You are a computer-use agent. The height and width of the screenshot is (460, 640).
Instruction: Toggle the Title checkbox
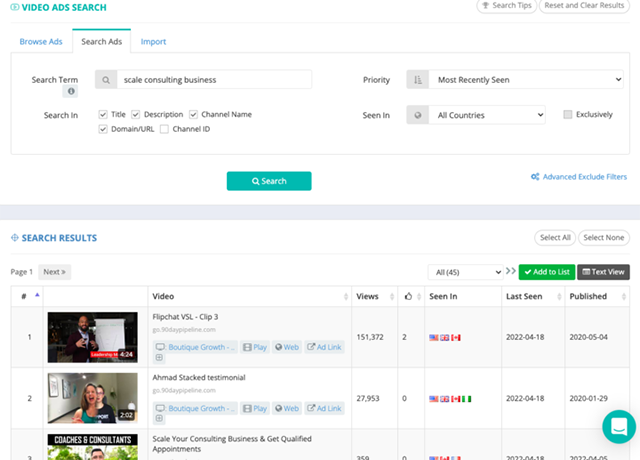point(103,114)
